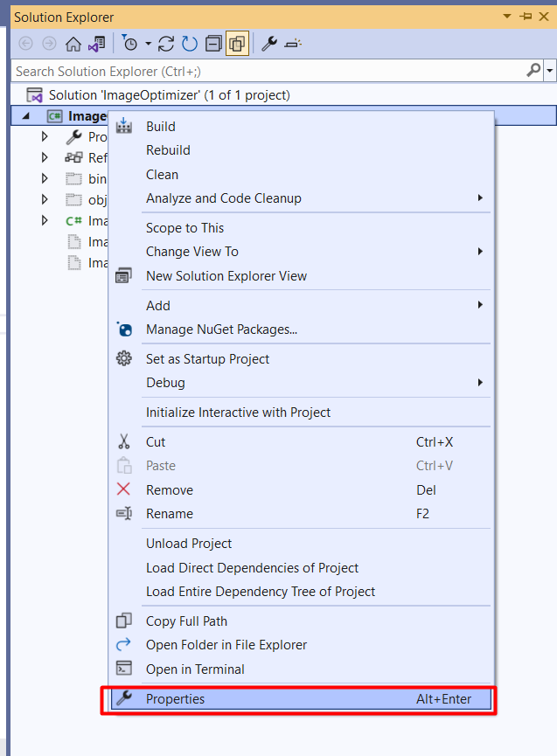Open the Change View To submenu
The height and width of the screenshot is (756, 557).
[x=302, y=252]
